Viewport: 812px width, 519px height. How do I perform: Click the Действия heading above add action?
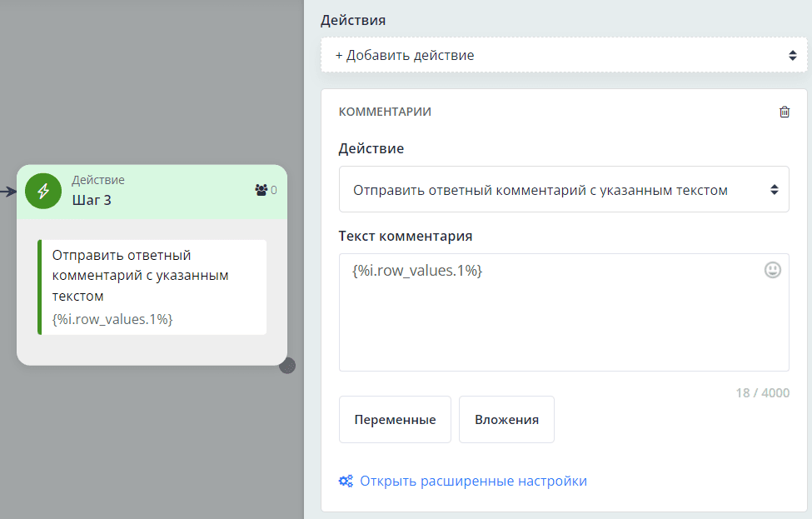[x=353, y=20]
